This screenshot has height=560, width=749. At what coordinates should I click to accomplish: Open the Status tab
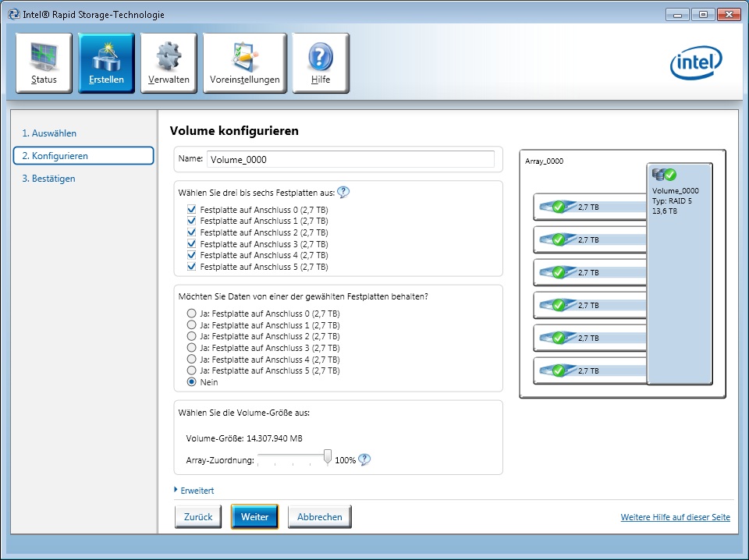click(44, 62)
